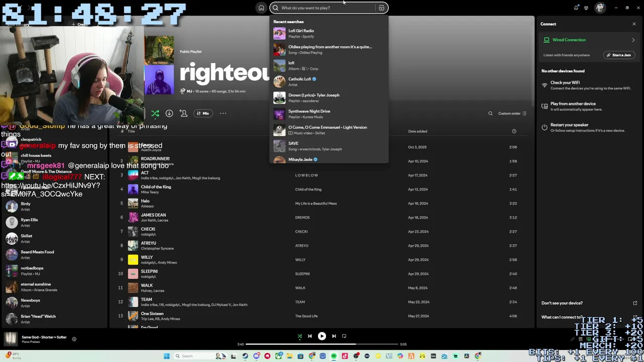Skip to the previous track
Viewport: 644px width, 362px height.
click(x=310, y=336)
